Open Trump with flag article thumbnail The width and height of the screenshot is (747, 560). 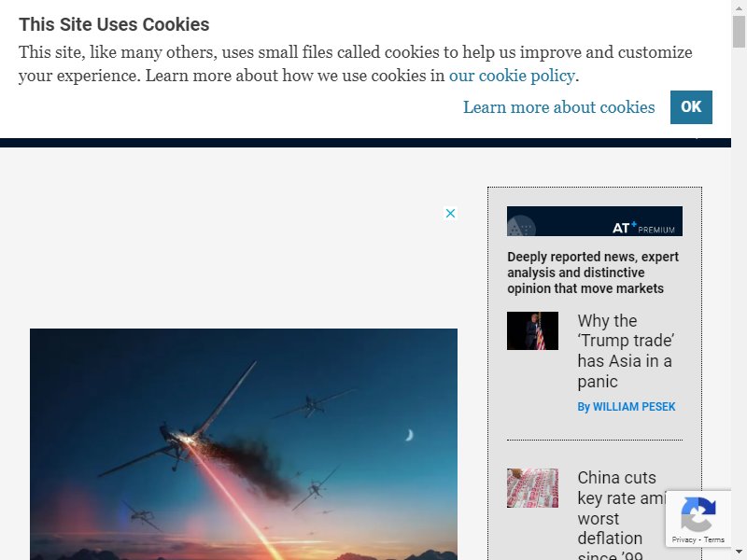(532, 331)
